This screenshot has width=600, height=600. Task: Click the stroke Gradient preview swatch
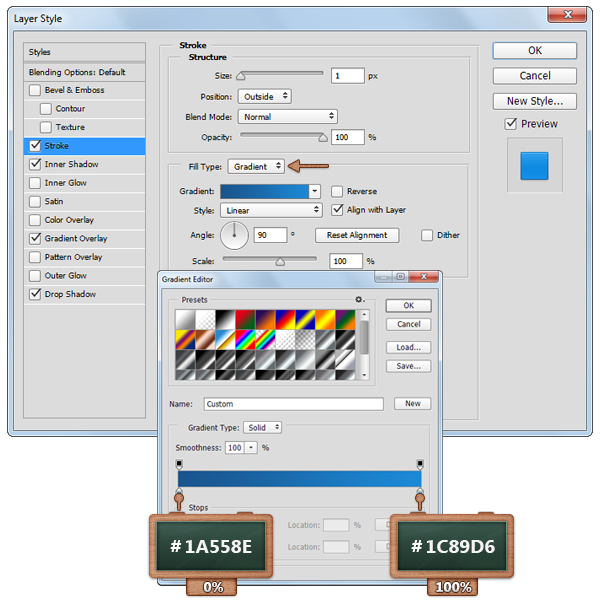[264, 191]
